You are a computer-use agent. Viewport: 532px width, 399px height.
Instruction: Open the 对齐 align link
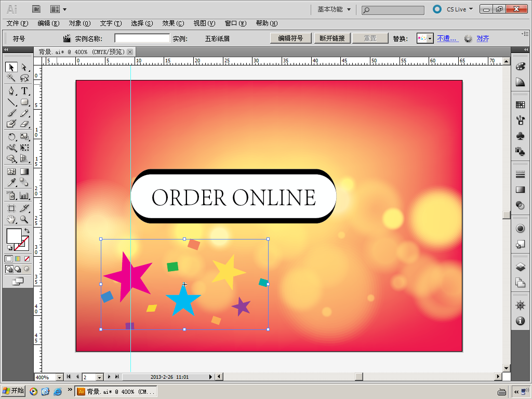483,38
